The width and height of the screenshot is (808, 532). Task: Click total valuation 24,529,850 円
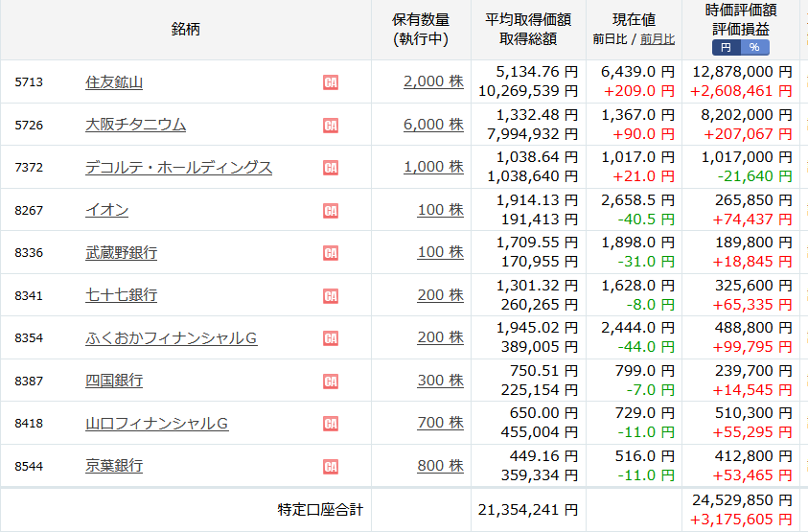coord(742,500)
